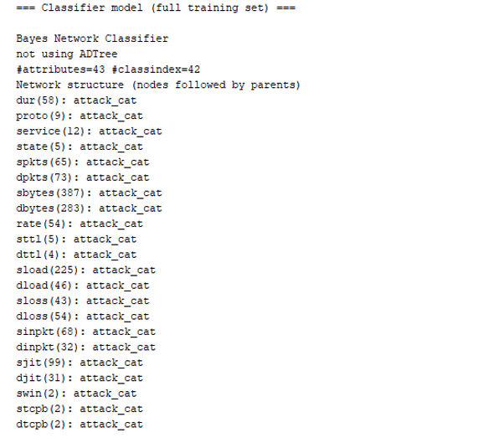Select the sjit(99) entry

[x=80, y=363]
